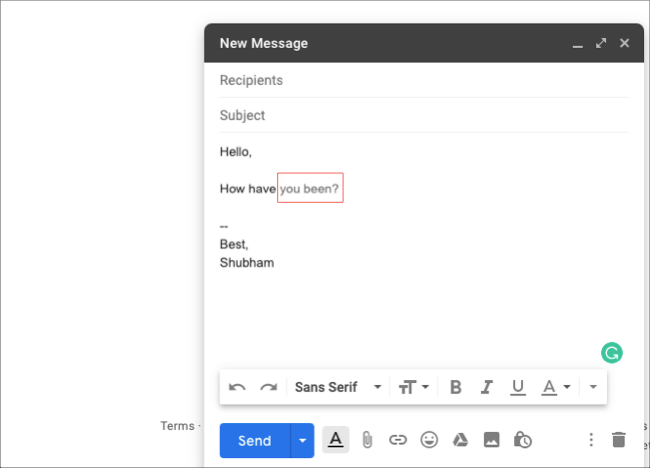
Task: Click the Terms link behind compose window
Action: pos(177,426)
